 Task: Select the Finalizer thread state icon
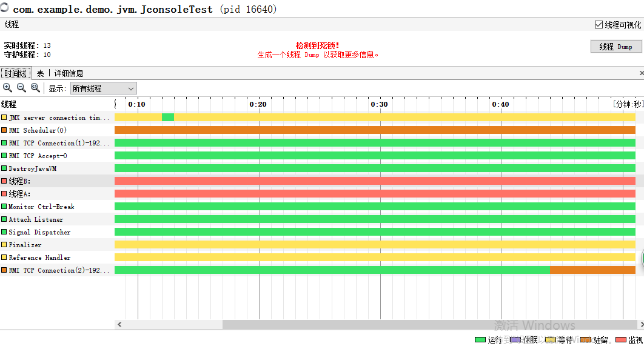point(4,245)
